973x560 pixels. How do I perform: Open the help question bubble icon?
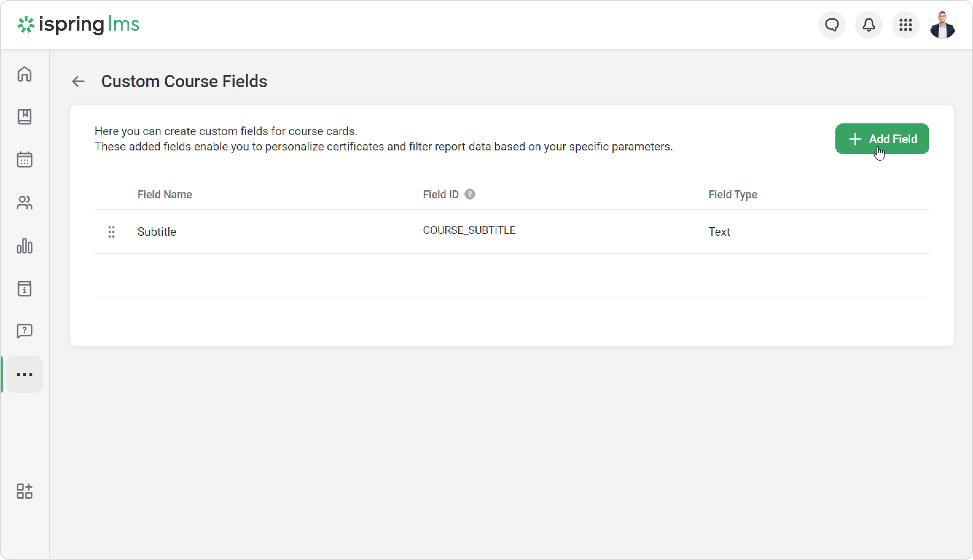tap(24, 331)
